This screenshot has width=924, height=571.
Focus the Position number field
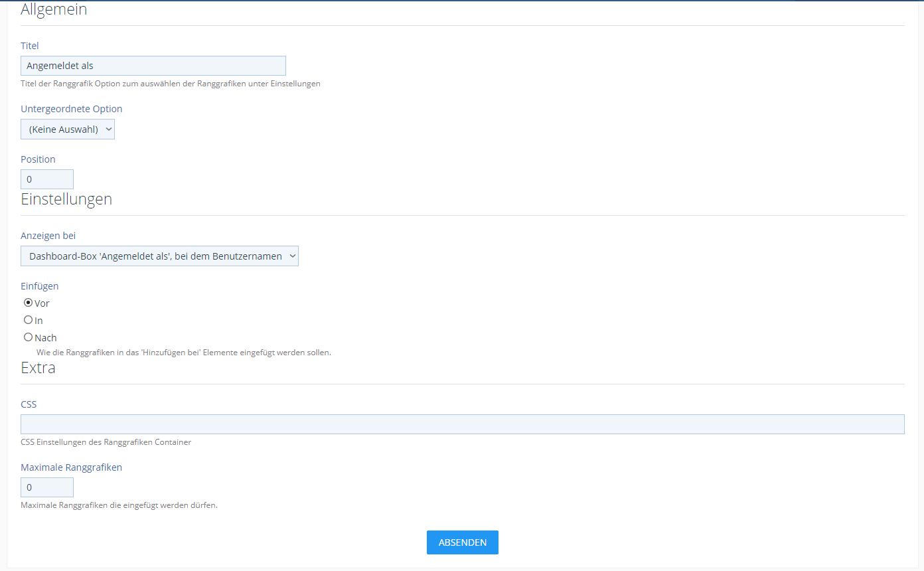(x=47, y=179)
